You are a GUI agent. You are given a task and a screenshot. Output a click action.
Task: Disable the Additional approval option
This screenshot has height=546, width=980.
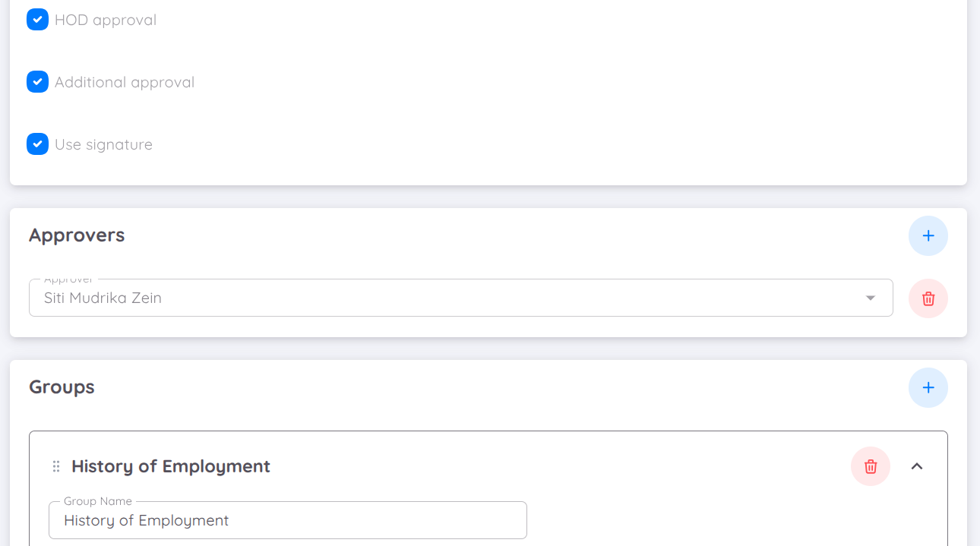click(37, 81)
